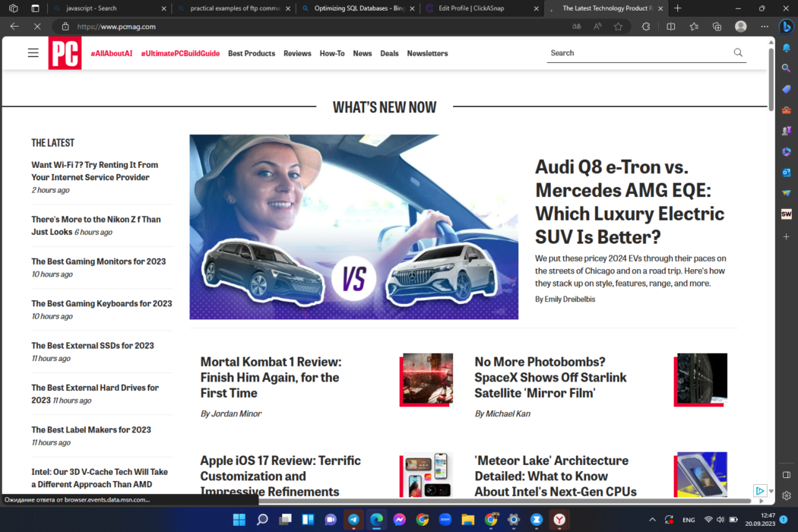Open Collections in Edge
Screen dimensions: 798x532
(717, 27)
